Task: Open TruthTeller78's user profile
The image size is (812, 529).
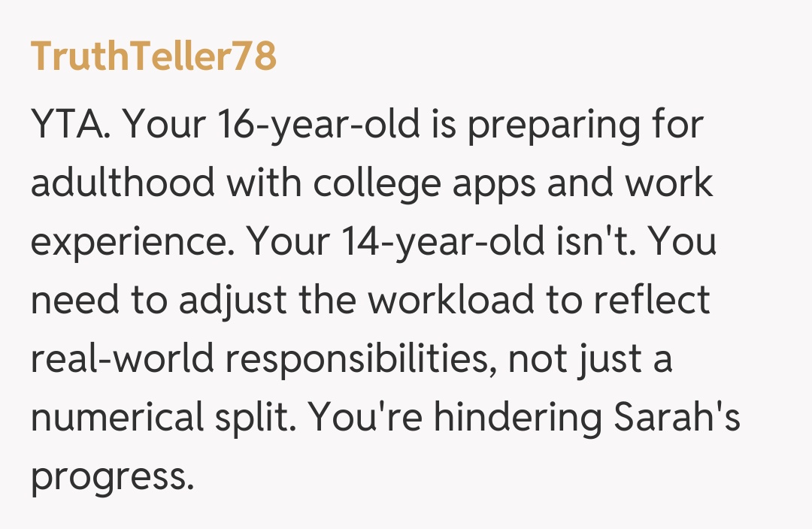Action: tap(153, 57)
